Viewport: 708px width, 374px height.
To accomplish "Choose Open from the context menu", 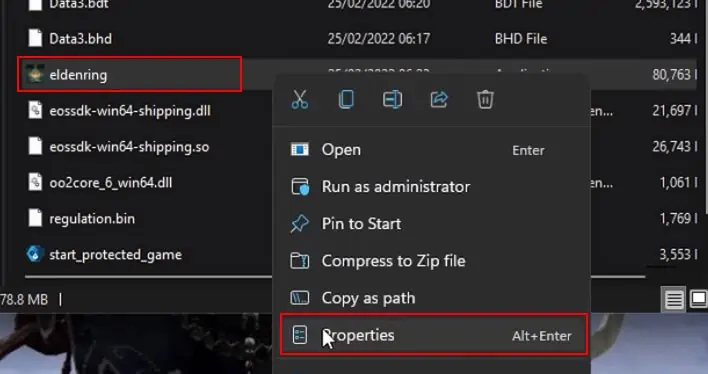I will point(433,150).
